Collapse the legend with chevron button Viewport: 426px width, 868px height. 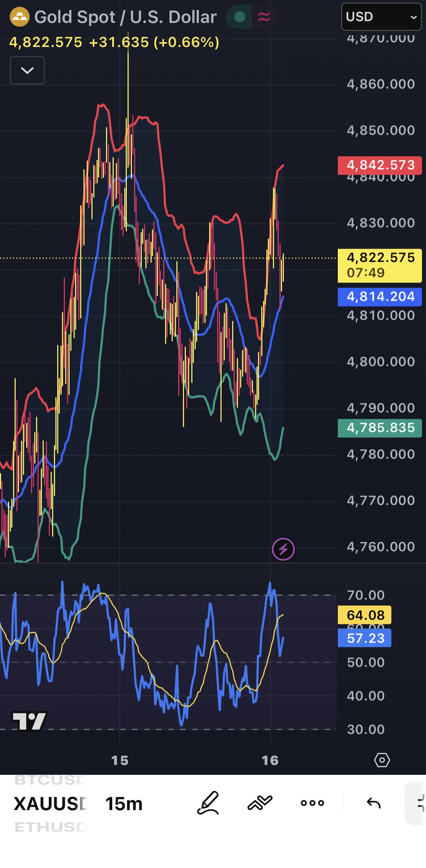[27, 70]
